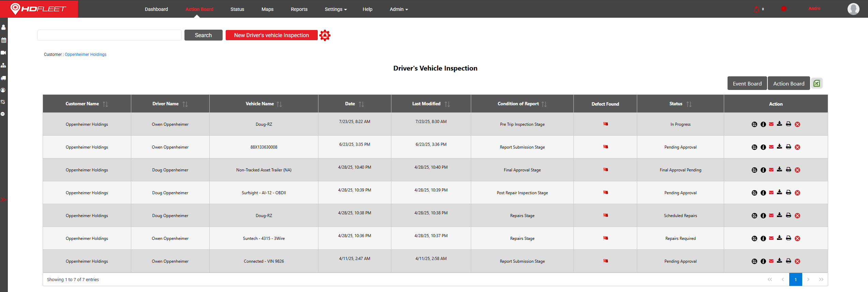View info for 88X133630008 inspection
Screen dimensions: 868x292
[763, 147]
